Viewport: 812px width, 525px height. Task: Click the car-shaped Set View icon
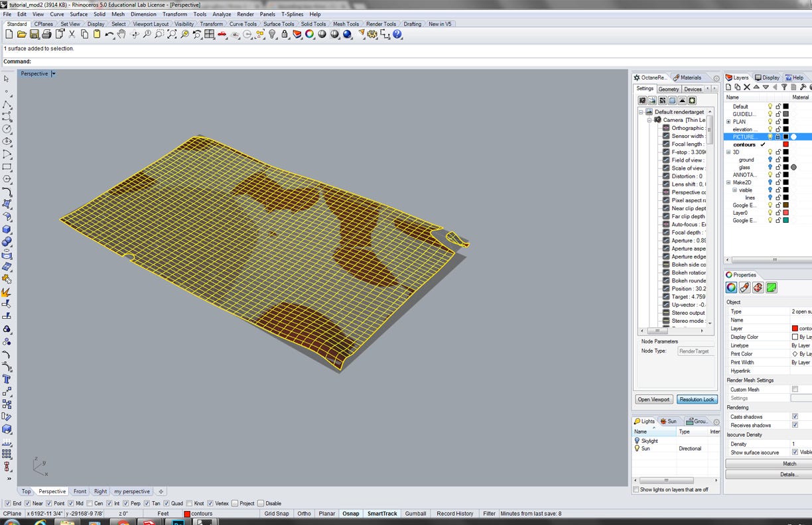coord(222,34)
